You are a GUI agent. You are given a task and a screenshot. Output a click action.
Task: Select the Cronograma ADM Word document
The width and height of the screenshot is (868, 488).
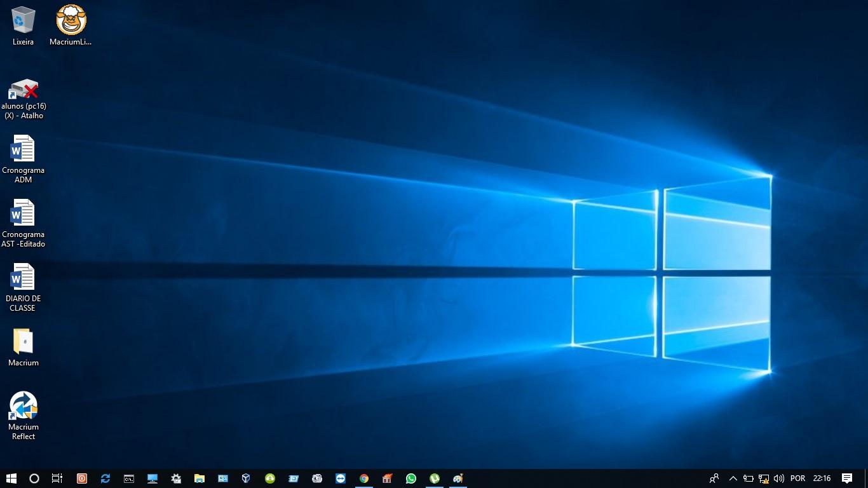click(x=24, y=159)
